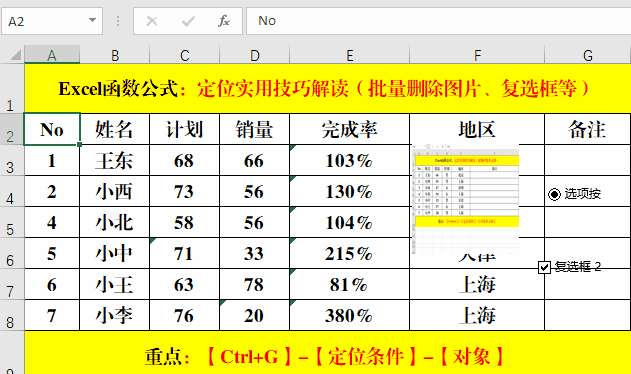Select row 3 header
The width and height of the screenshot is (631, 374).
pos(12,160)
